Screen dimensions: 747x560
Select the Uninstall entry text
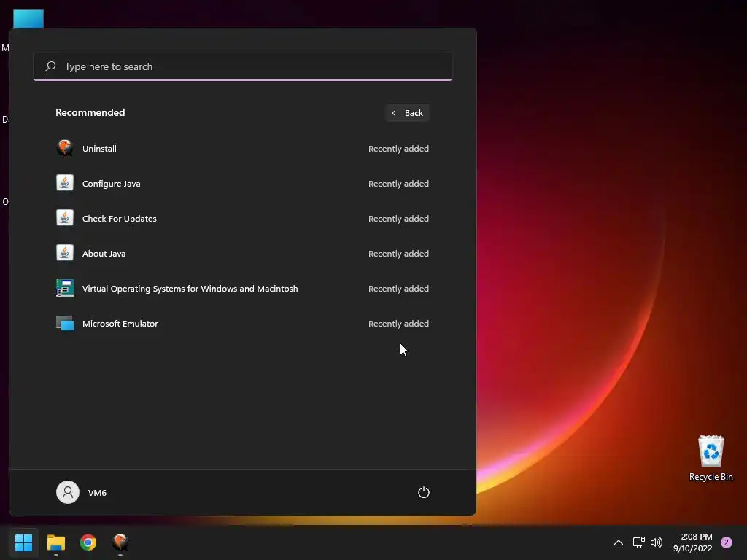pos(99,149)
